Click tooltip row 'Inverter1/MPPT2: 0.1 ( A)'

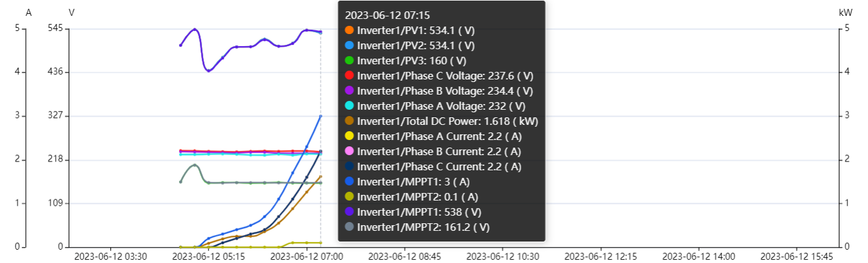[412, 197]
